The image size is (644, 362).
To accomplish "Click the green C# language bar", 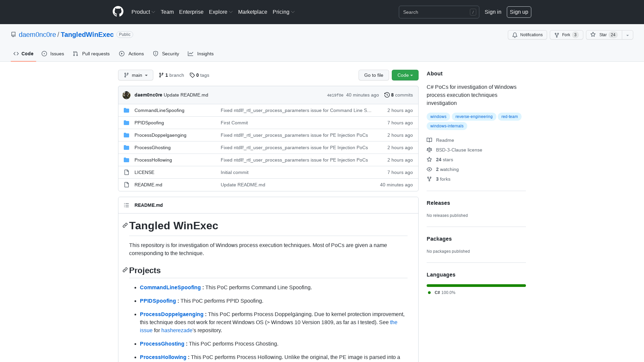I will [x=476, y=285].
